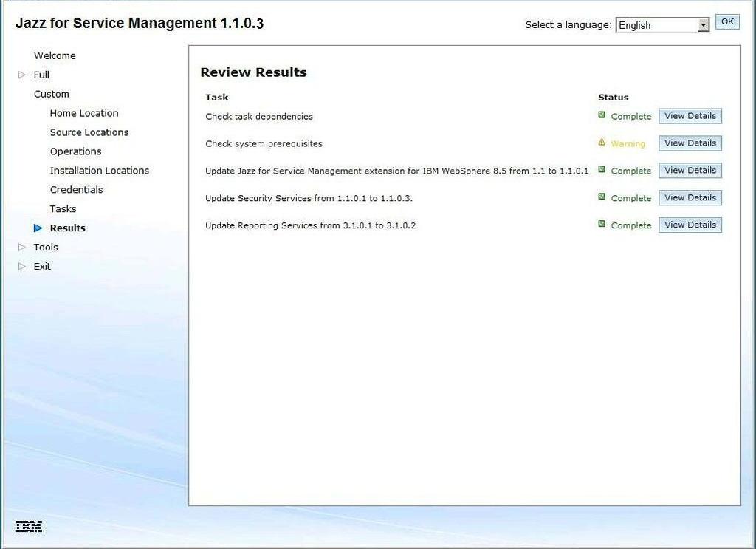Viewport: 756px width, 549px height.
Task: Click the Review Results heading
Action: 254,72
